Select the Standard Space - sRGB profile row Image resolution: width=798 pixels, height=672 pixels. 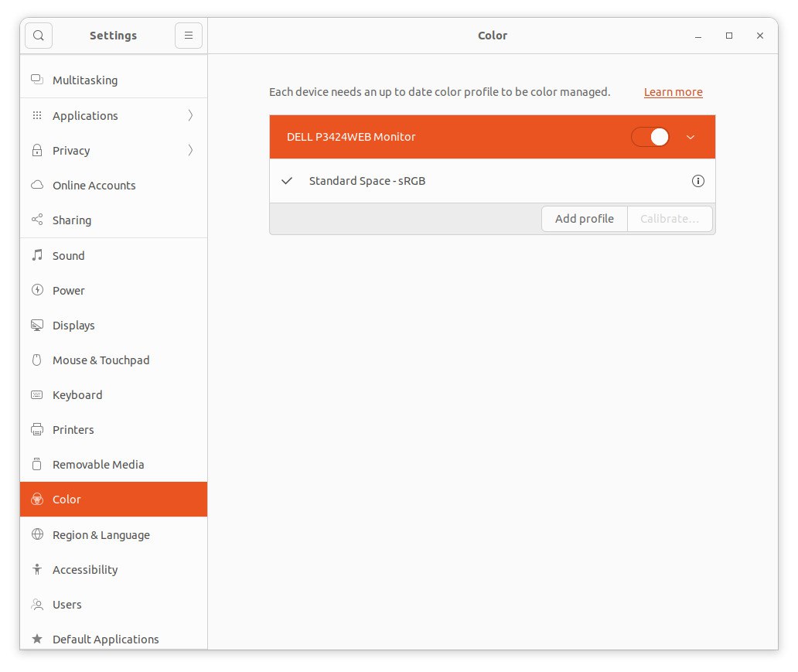492,181
